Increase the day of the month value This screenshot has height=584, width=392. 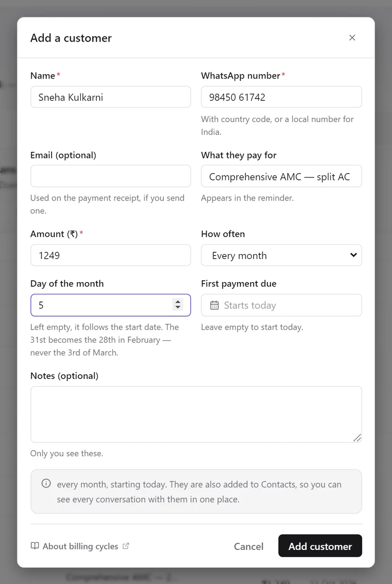178,302
